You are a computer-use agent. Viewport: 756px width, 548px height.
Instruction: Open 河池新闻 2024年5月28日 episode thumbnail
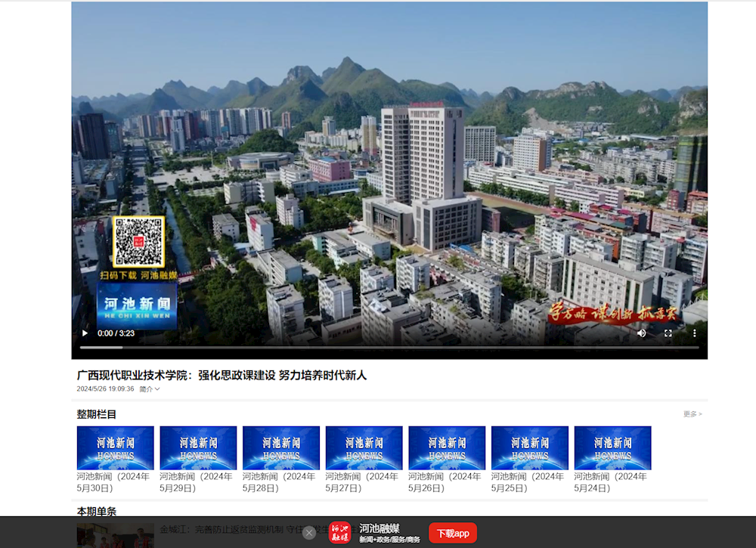click(x=281, y=448)
